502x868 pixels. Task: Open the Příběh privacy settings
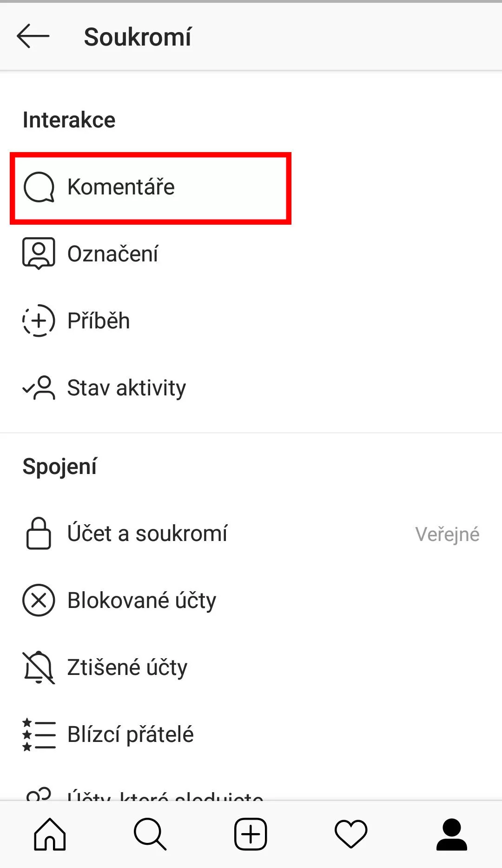coord(251,321)
